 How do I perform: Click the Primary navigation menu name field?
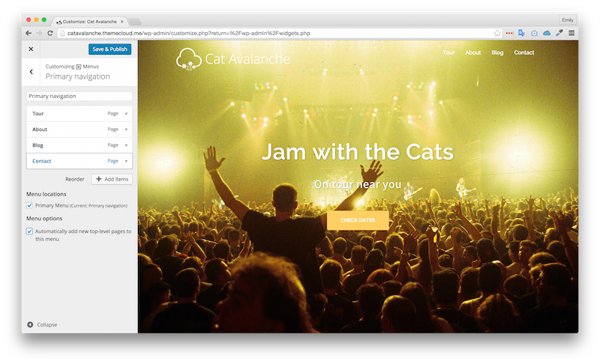79,97
